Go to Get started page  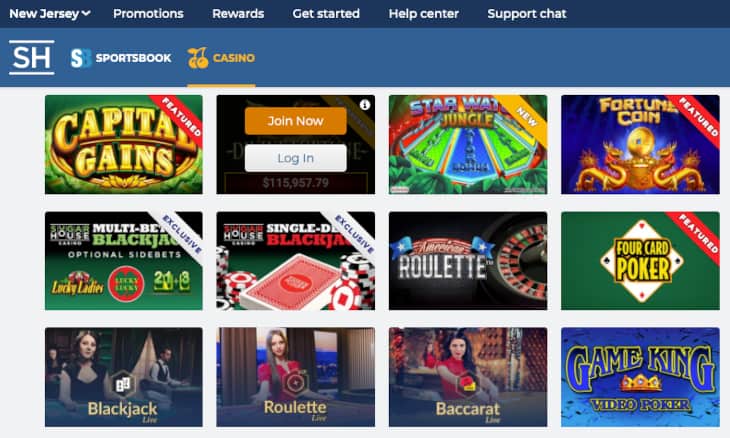(x=326, y=13)
